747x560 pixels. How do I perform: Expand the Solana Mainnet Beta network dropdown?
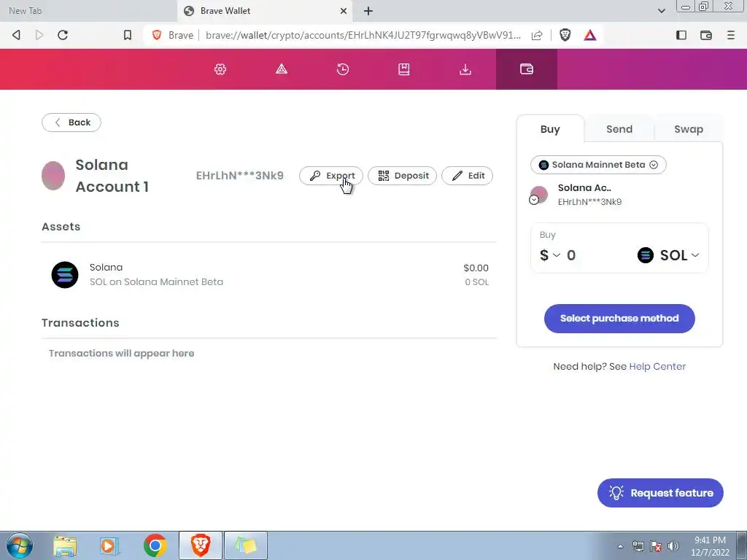598,165
